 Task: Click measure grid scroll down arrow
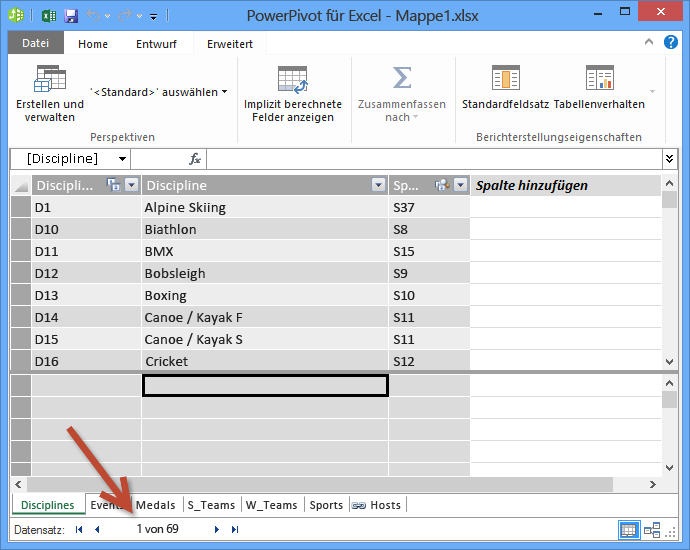tap(669, 468)
